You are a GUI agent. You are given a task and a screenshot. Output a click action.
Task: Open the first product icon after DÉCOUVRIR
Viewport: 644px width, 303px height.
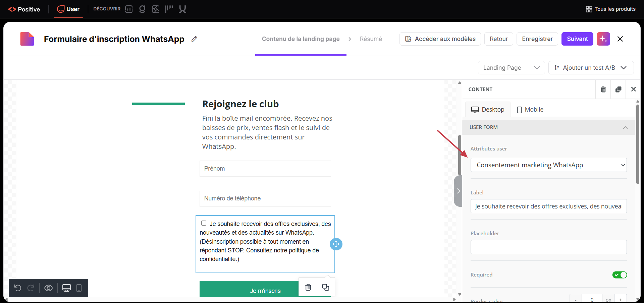(x=129, y=9)
